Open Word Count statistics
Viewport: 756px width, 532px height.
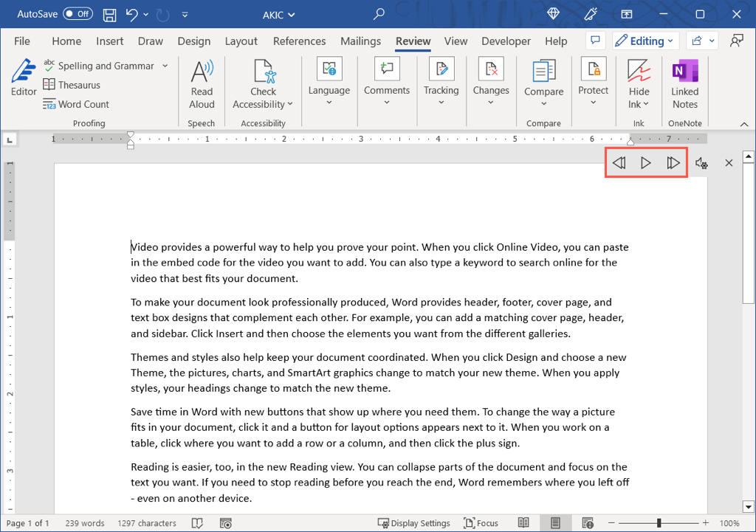click(x=76, y=104)
